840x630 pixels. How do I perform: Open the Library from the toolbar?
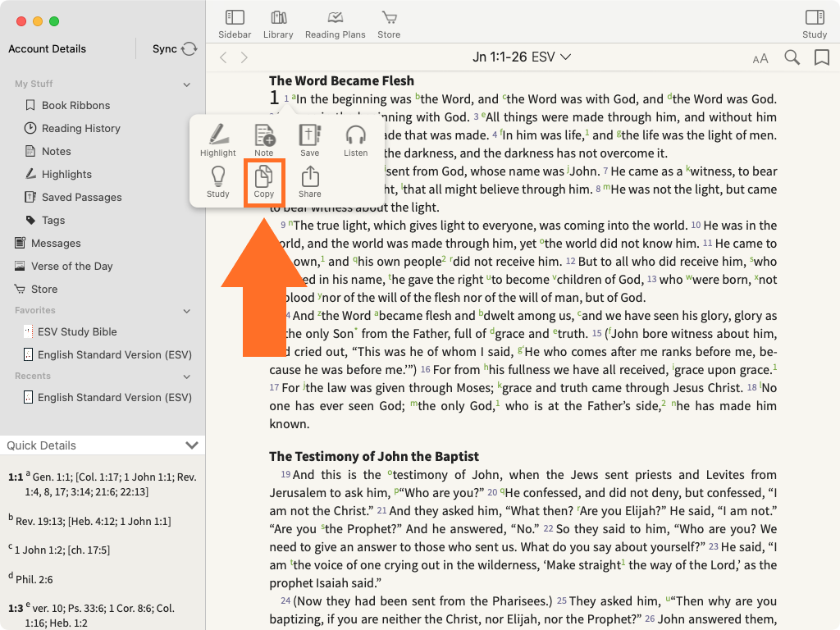278,24
